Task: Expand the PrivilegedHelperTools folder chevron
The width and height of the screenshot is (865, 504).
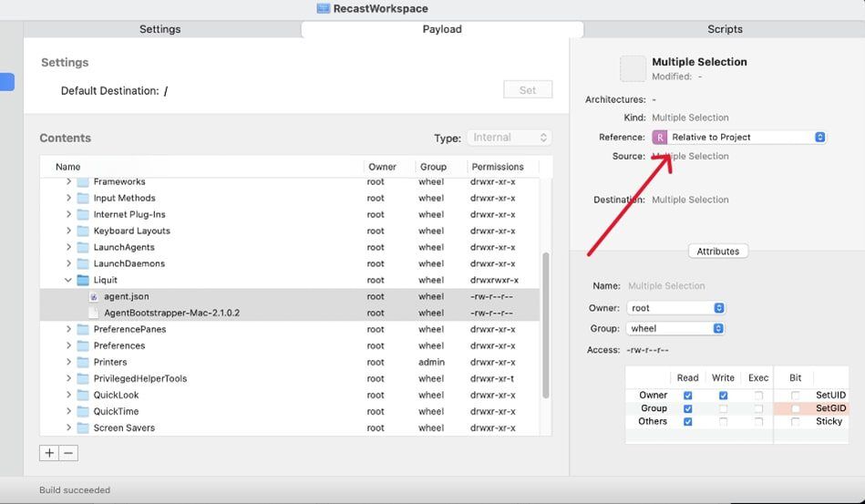Action: (x=67, y=379)
